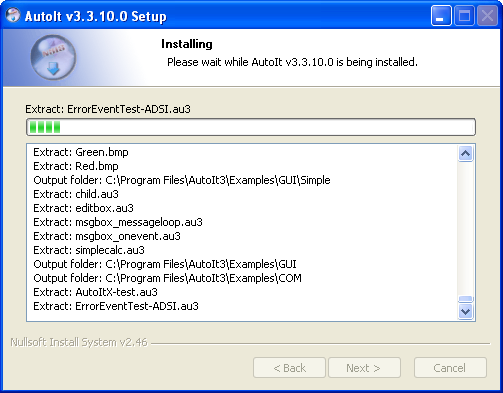This screenshot has width=503, height=393.
Task: Click the 'AutoIt v3.3.10.0 Setup' window title
Action: pos(95,16)
